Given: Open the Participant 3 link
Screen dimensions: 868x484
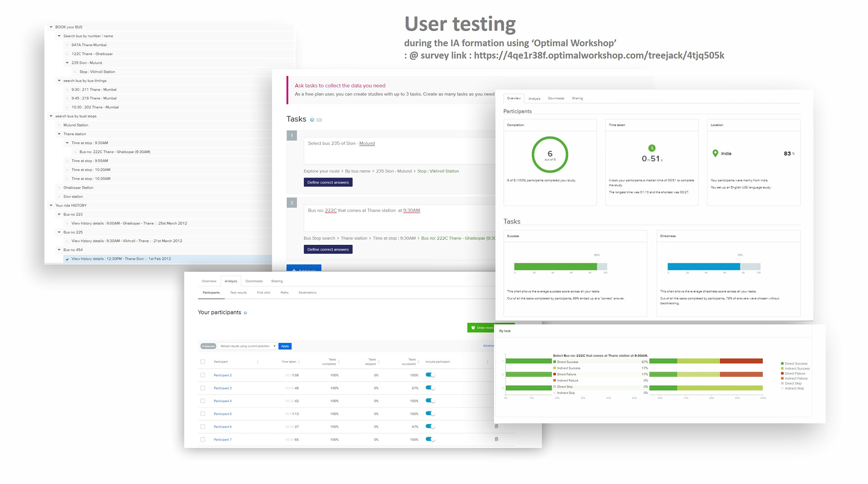Looking at the screenshot, I should tap(222, 388).
